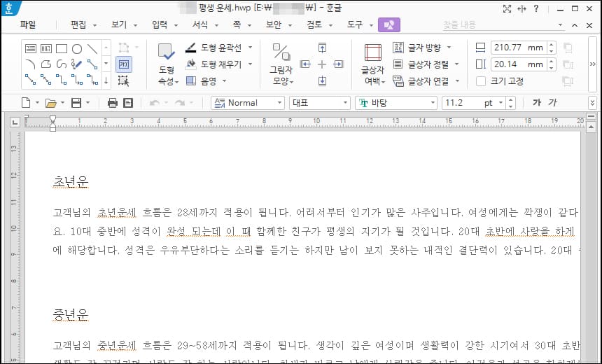Screen dimensions: 602x364
Task: Open file folder icon
Action: 50,102
